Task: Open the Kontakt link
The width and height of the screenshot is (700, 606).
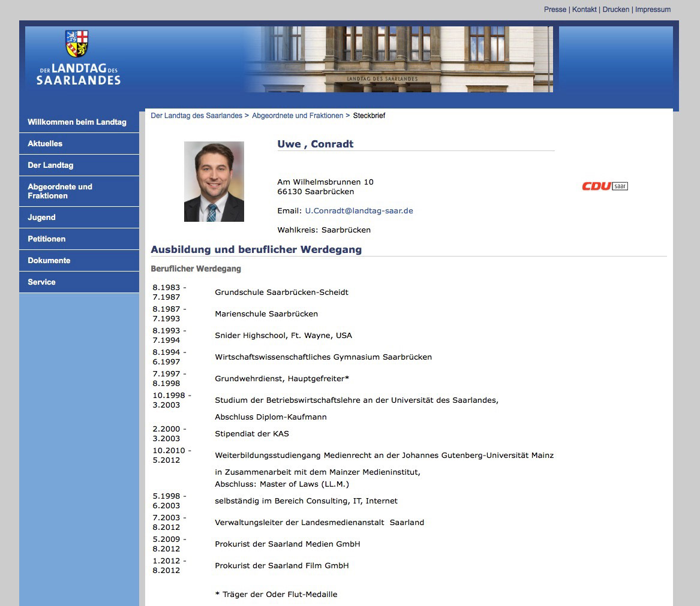Action: pyautogui.click(x=584, y=10)
